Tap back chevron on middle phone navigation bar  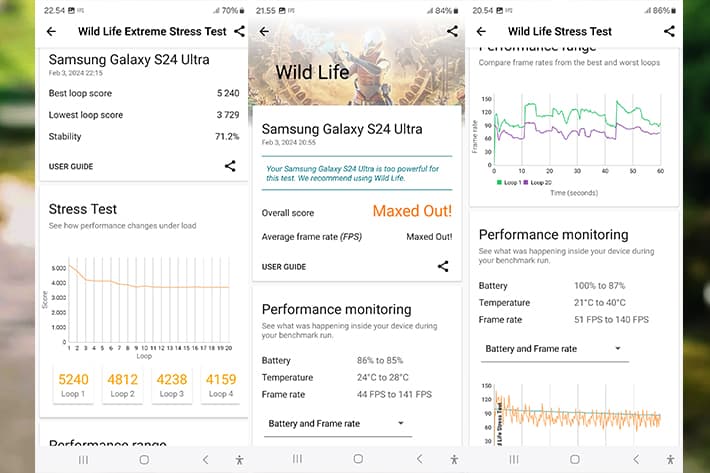point(420,459)
